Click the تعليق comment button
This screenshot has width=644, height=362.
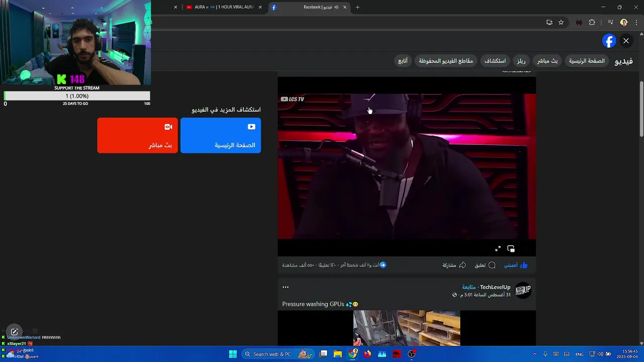pyautogui.click(x=485, y=265)
